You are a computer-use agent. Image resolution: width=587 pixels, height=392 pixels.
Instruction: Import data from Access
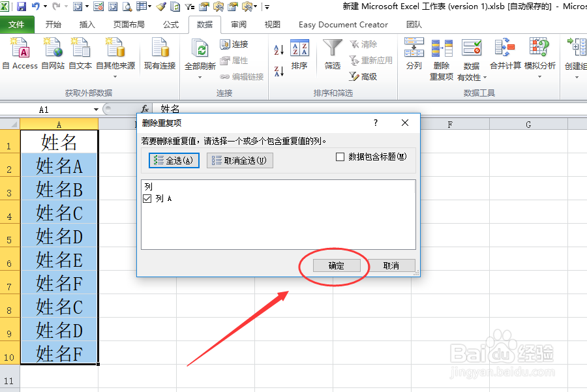point(20,54)
